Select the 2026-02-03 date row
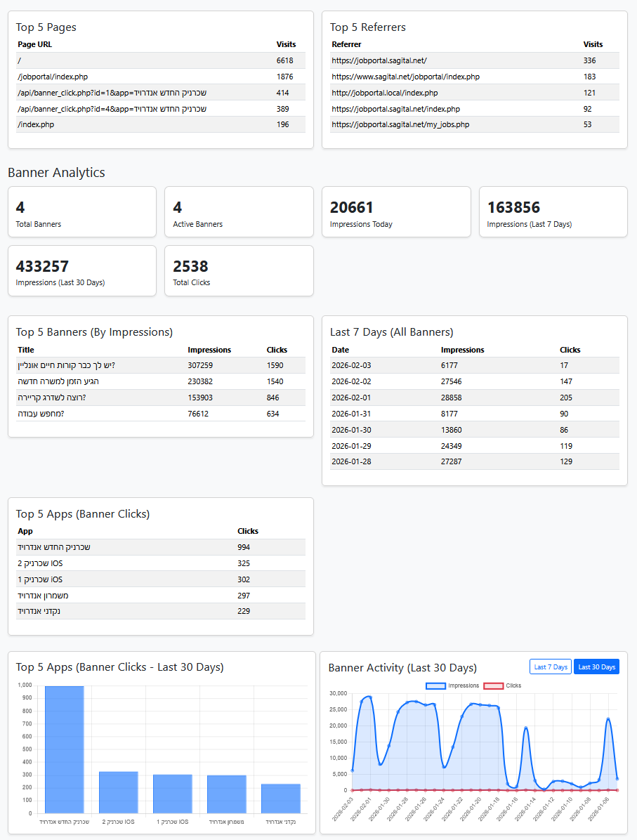637x840 pixels. point(475,365)
